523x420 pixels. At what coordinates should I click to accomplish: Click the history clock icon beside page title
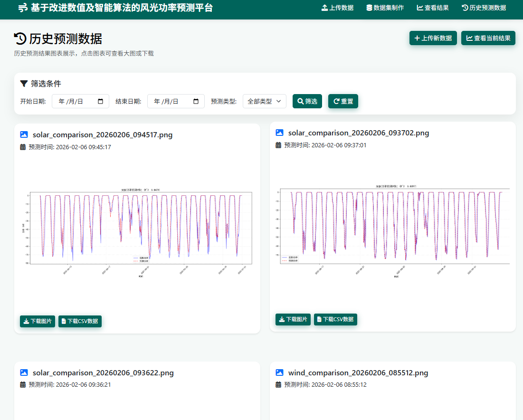[x=20, y=38]
